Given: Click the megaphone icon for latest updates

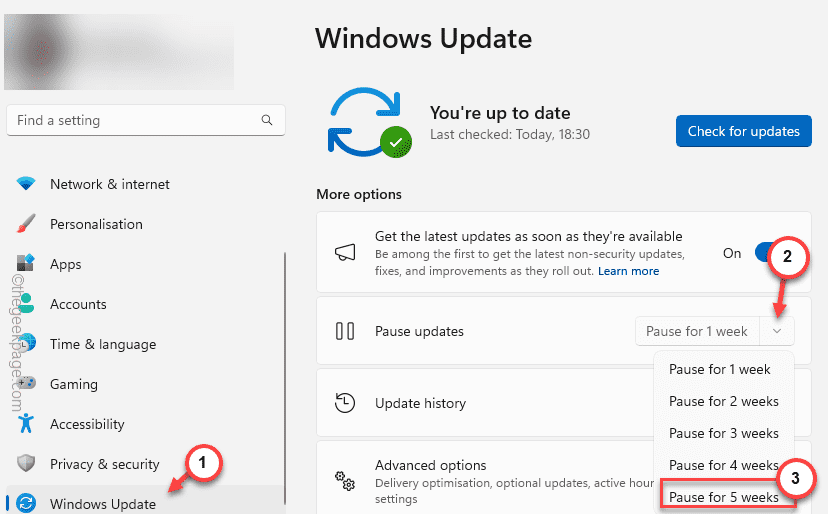Looking at the screenshot, I should point(345,252).
